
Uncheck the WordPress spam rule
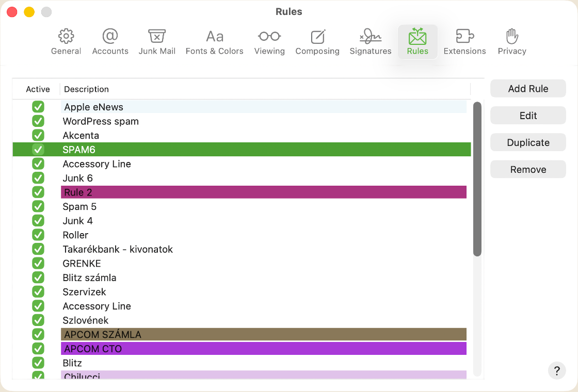38,121
